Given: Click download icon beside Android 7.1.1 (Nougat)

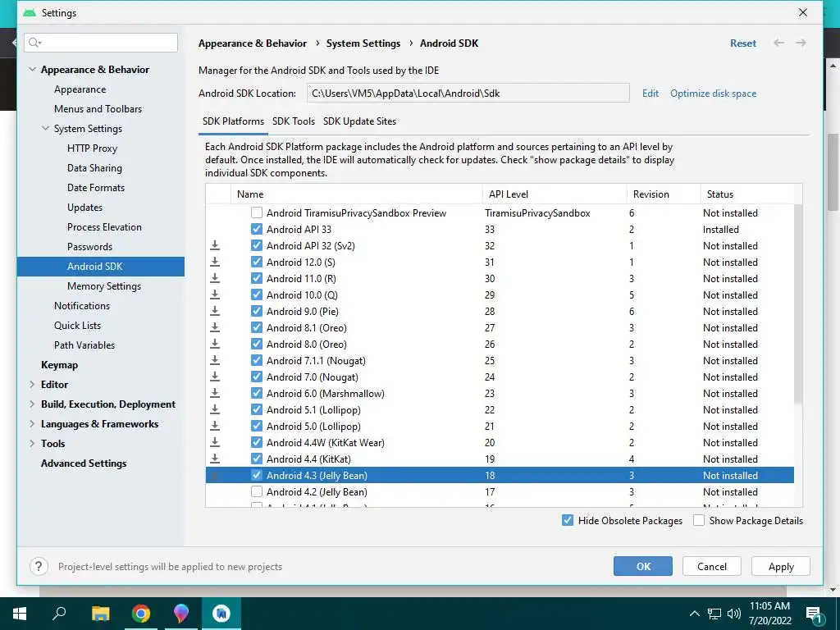Looking at the screenshot, I should [215, 361].
